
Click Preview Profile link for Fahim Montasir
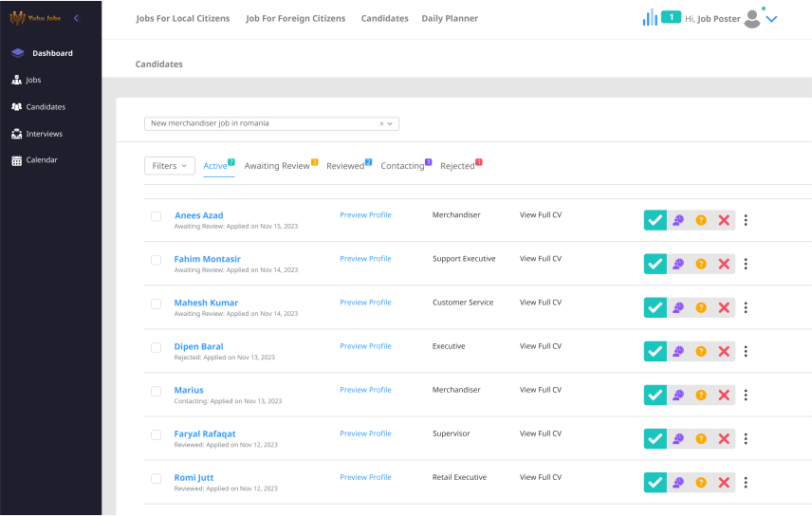click(x=365, y=259)
